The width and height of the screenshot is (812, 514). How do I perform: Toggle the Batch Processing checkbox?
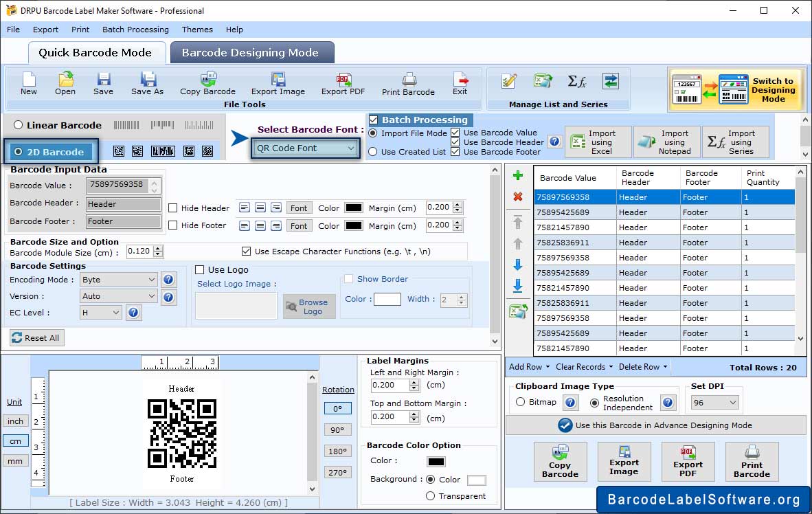click(374, 120)
